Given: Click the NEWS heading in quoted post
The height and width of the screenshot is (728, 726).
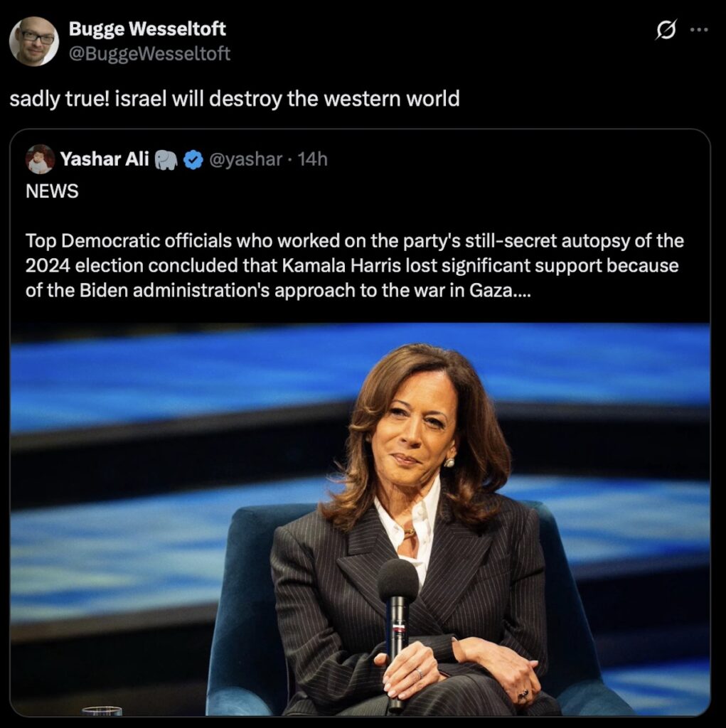Looking at the screenshot, I should click(x=52, y=192).
